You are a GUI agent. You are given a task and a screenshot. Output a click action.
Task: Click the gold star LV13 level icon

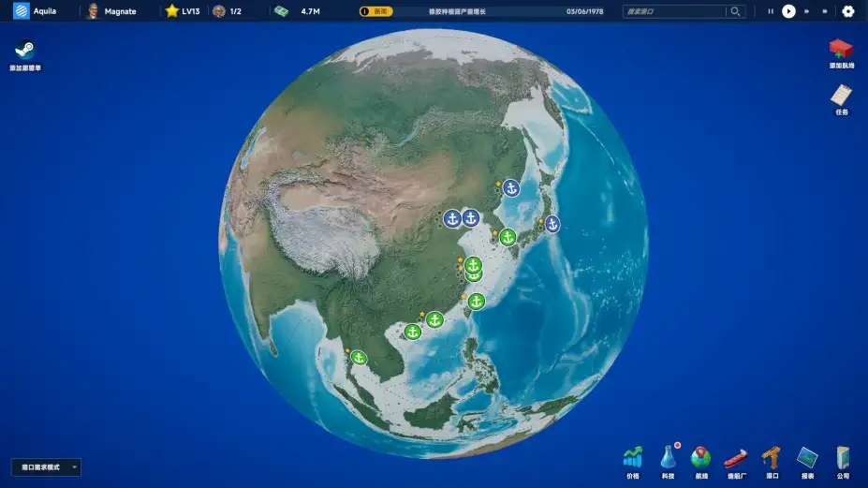click(x=171, y=10)
